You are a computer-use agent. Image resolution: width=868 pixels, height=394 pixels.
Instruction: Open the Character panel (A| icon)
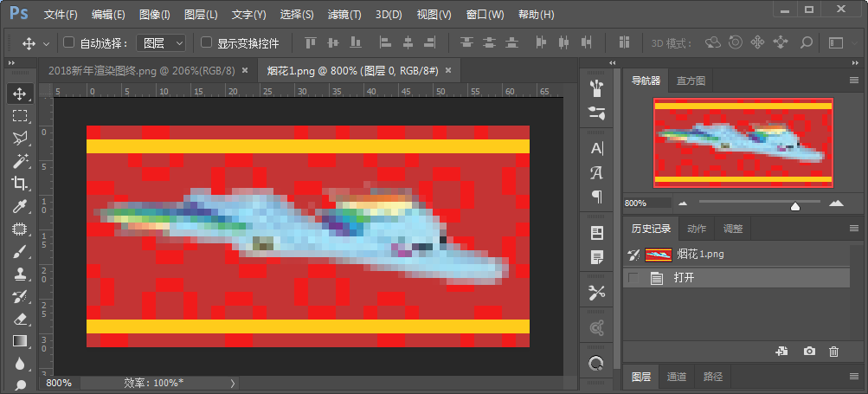click(597, 149)
